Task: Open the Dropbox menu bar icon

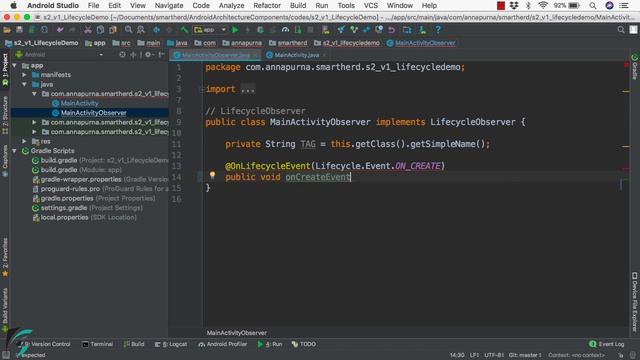Action: (514, 5)
